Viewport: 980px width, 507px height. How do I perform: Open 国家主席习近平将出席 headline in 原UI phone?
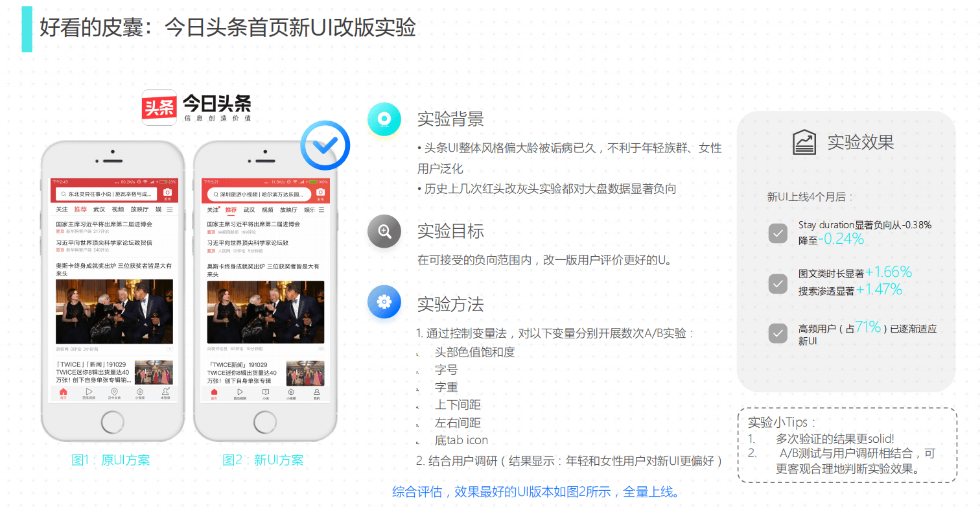pos(104,224)
